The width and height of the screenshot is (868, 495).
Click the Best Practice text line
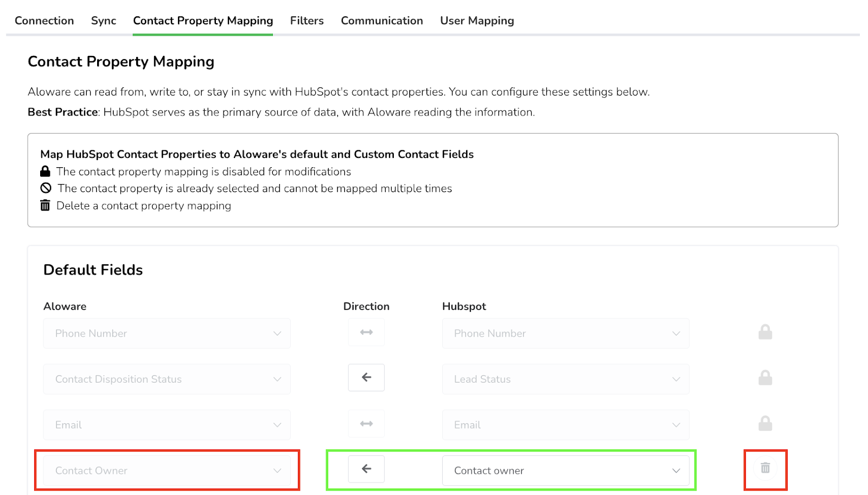tap(281, 112)
